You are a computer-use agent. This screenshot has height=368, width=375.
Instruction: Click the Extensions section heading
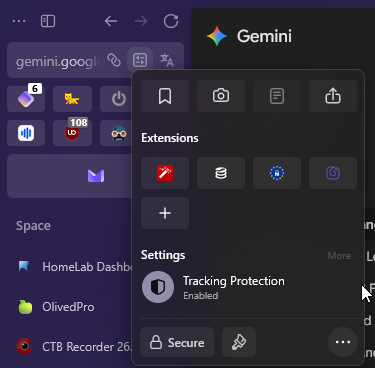click(170, 138)
